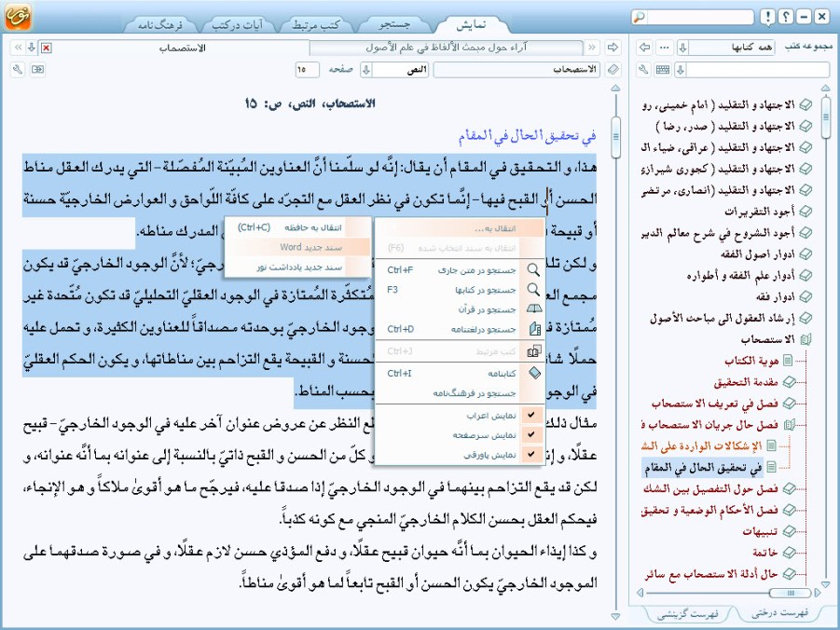Screen dimensions: 840x630
Task: Collapse the open الاستصحاب book in the tree
Action: click(x=806, y=339)
